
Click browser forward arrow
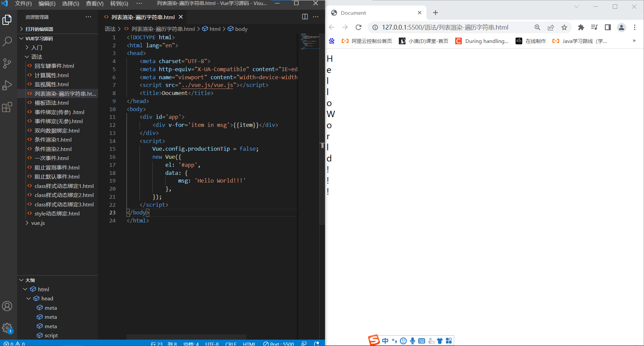345,27
